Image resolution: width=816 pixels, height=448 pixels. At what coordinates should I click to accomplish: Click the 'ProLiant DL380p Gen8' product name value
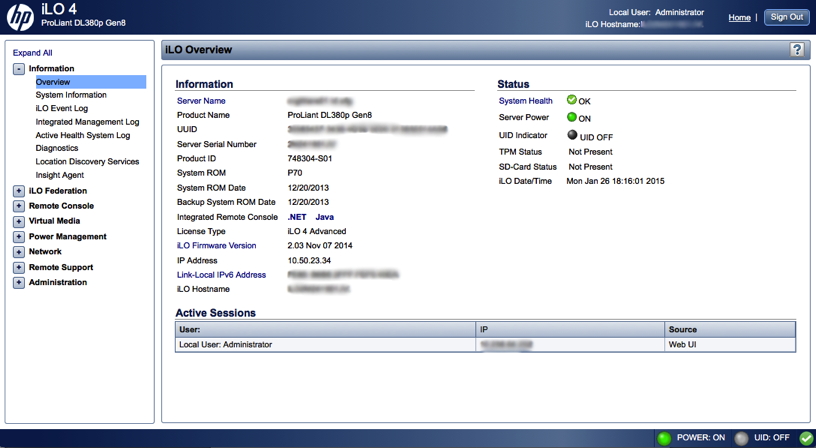[329, 115]
